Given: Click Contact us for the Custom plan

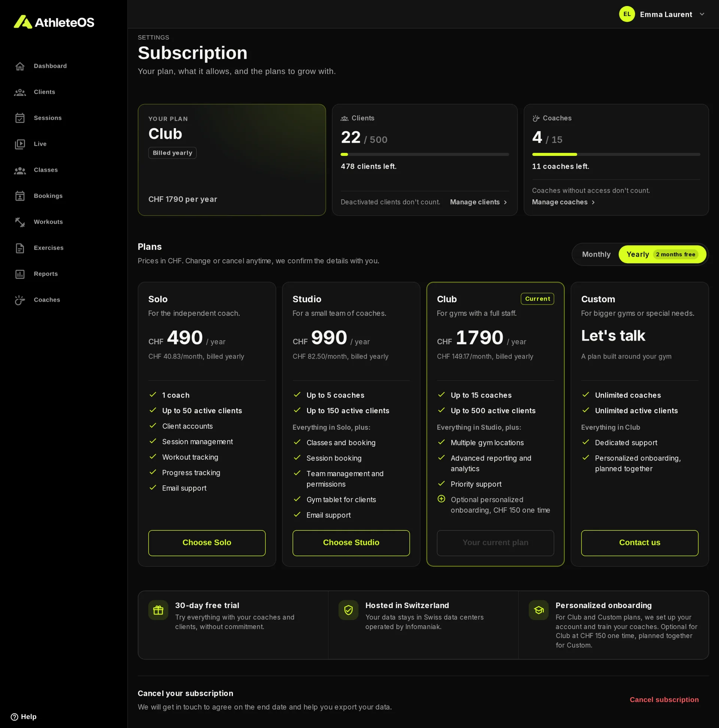Looking at the screenshot, I should 640,543.
